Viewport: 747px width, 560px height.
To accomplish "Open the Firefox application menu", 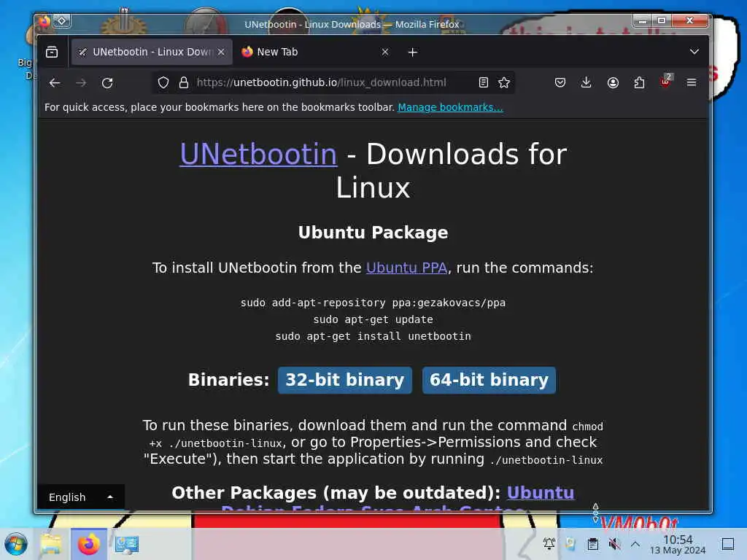I will [692, 83].
